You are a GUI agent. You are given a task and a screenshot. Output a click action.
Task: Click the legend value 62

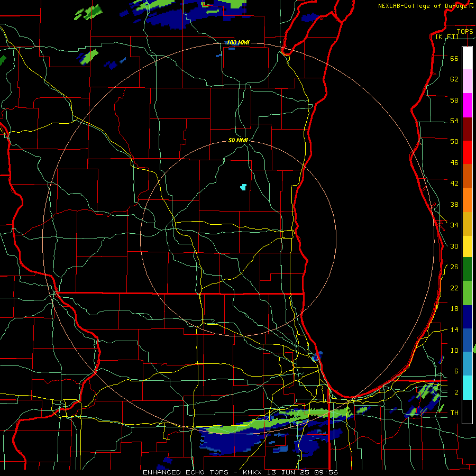tap(454, 79)
